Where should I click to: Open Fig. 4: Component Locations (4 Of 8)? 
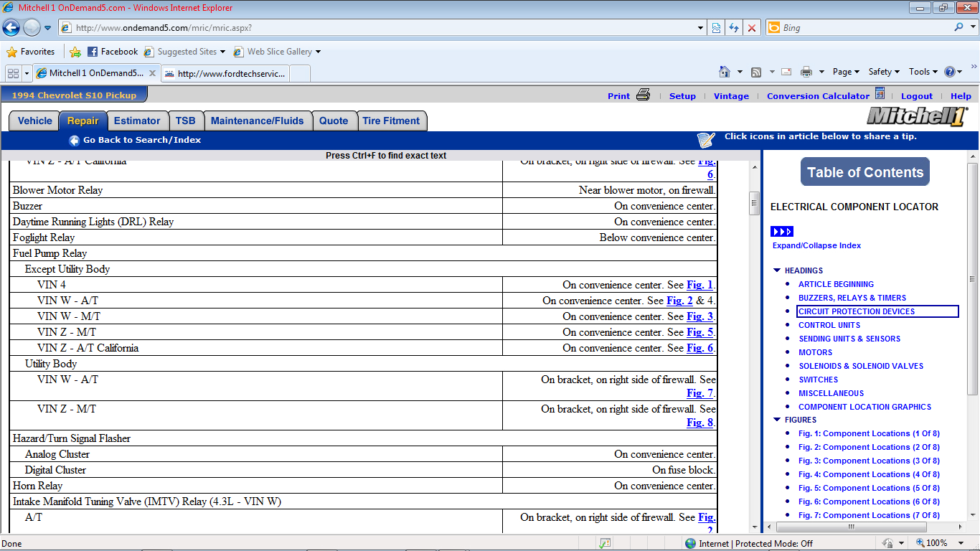tap(869, 474)
